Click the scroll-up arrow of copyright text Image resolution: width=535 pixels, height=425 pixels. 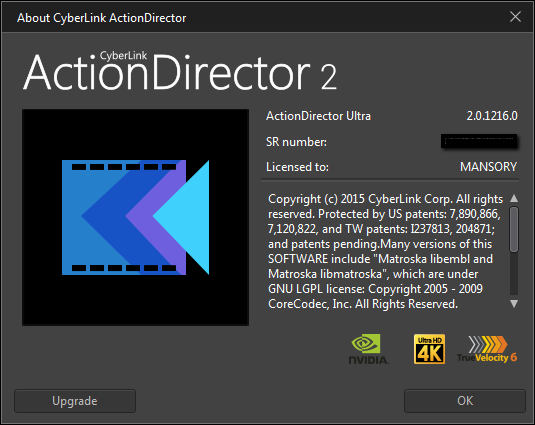[x=514, y=198]
